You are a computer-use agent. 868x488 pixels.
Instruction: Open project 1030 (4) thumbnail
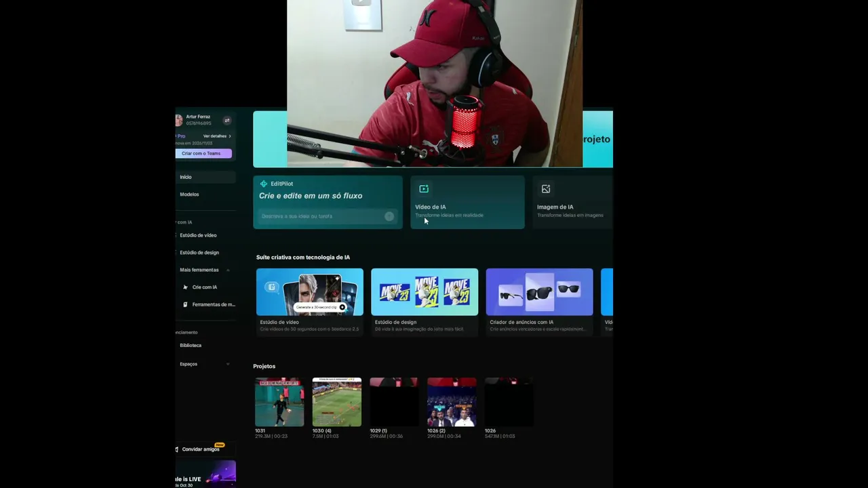[337, 402]
